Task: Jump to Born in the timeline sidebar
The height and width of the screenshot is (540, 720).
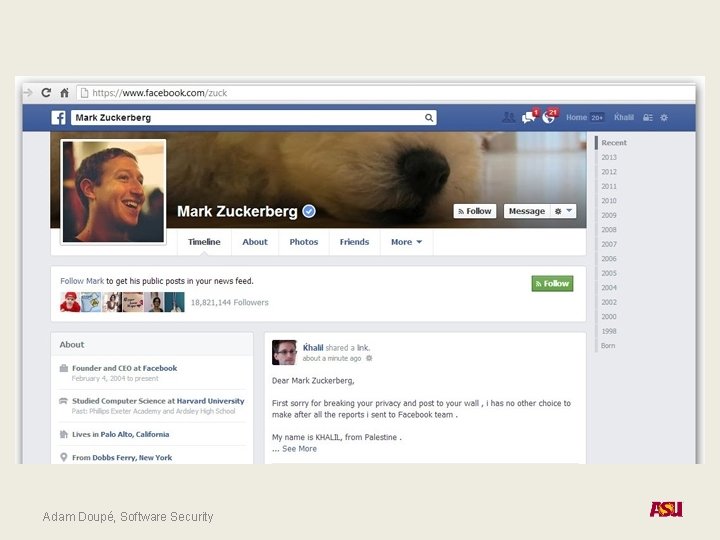Action: click(608, 346)
